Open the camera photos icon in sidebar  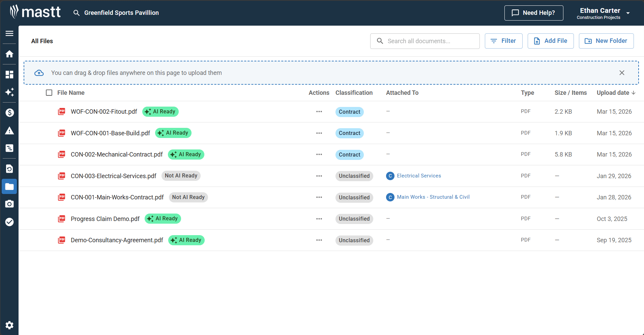click(9, 204)
